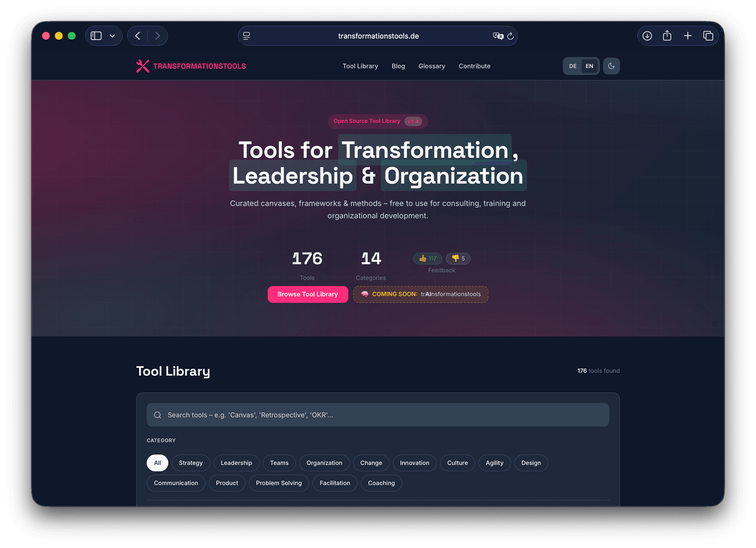Click the CATEGORY label
The width and height of the screenshot is (756, 548).
[161, 440]
